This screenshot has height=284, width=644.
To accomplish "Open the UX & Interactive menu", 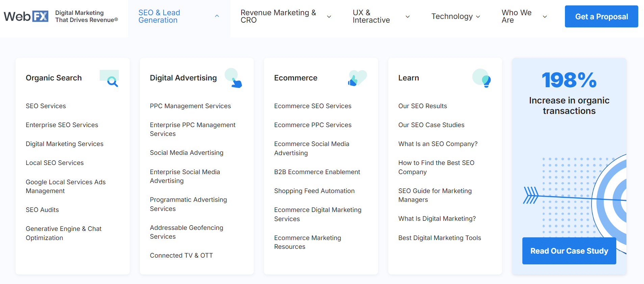I will point(371,16).
